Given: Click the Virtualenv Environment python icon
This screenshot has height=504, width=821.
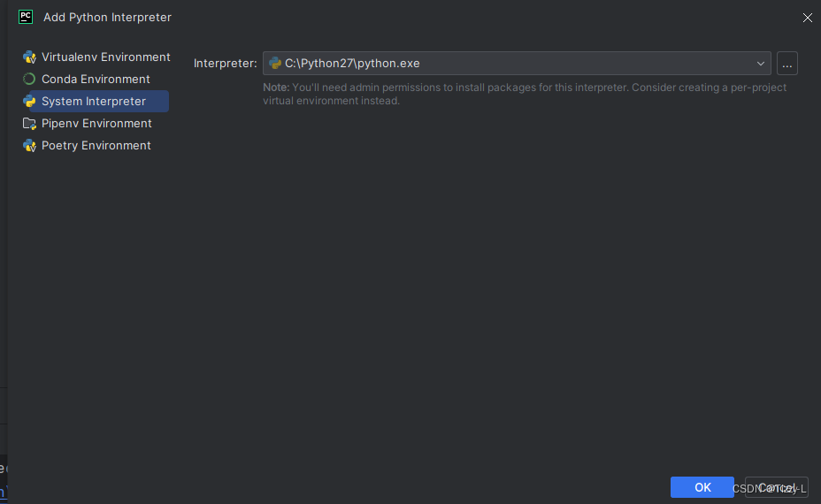Looking at the screenshot, I should [29, 57].
